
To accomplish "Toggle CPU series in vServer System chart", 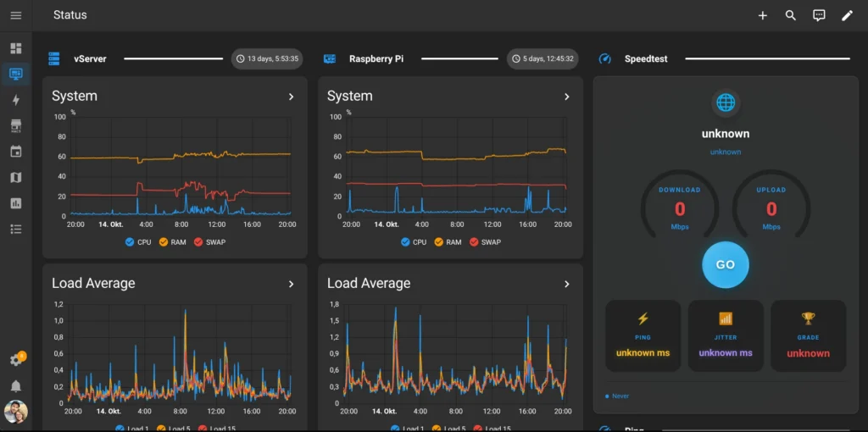I will click(138, 241).
